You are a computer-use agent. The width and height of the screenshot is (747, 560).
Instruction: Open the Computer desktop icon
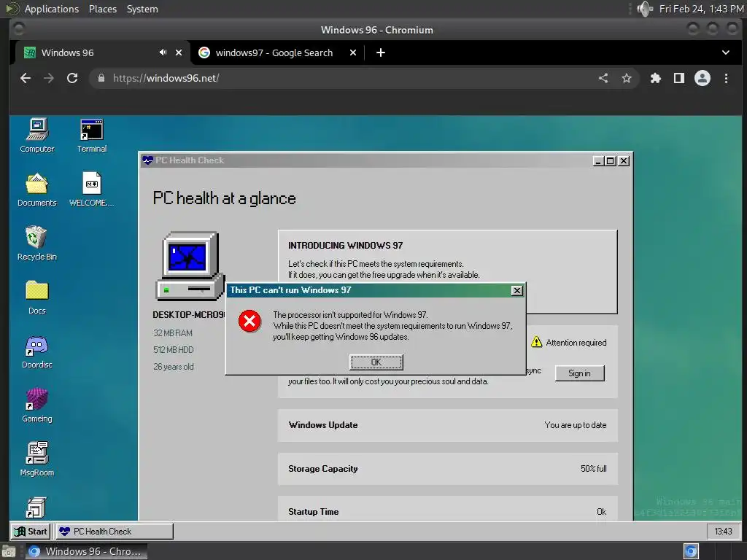pyautogui.click(x=37, y=135)
